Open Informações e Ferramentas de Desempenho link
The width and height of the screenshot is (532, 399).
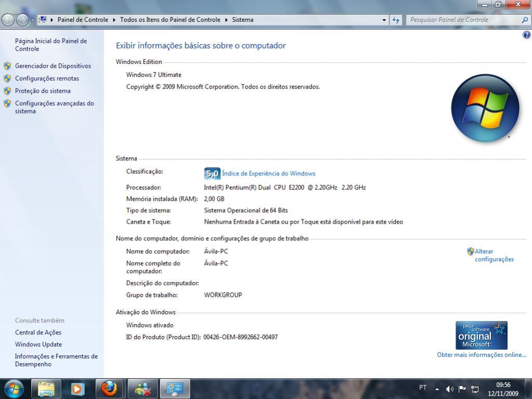(x=56, y=360)
